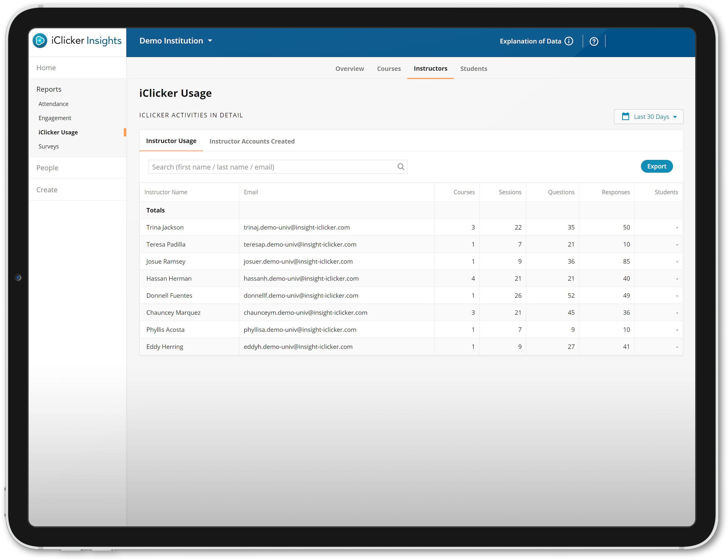Image resolution: width=728 pixels, height=560 pixels.
Task: Click Eddy Herring's responses value 41
Action: [626, 347]
